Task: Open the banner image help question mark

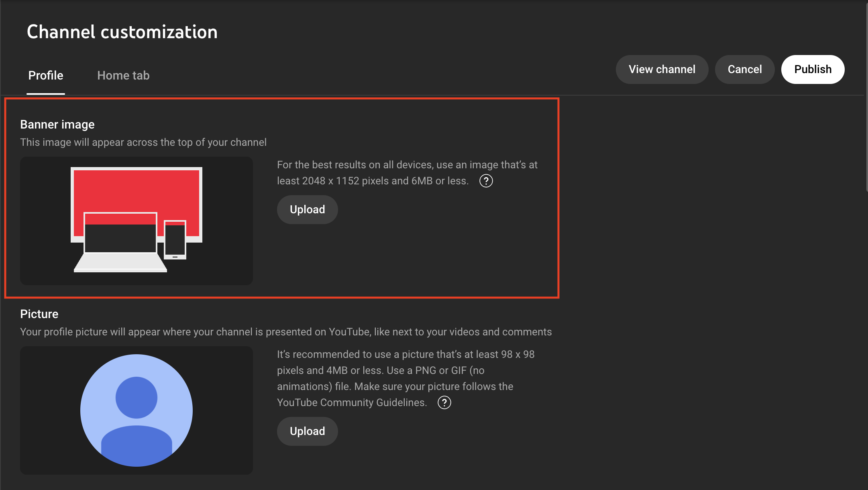Action: coord(486,181)
